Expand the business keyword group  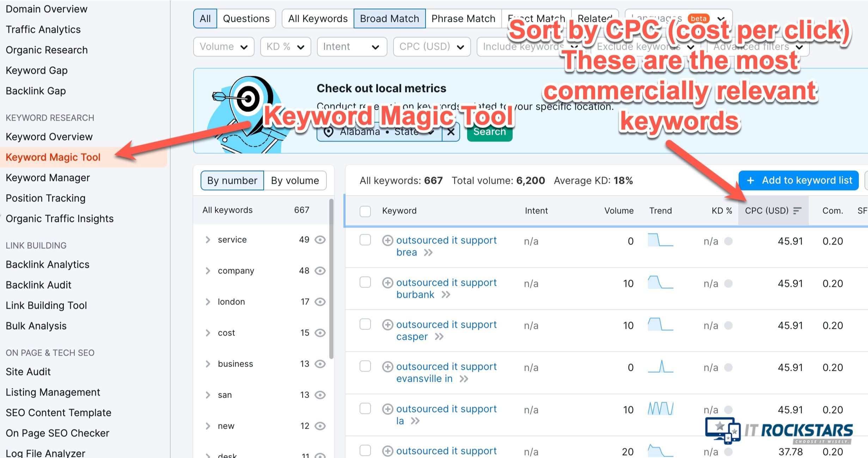(208, 364)
